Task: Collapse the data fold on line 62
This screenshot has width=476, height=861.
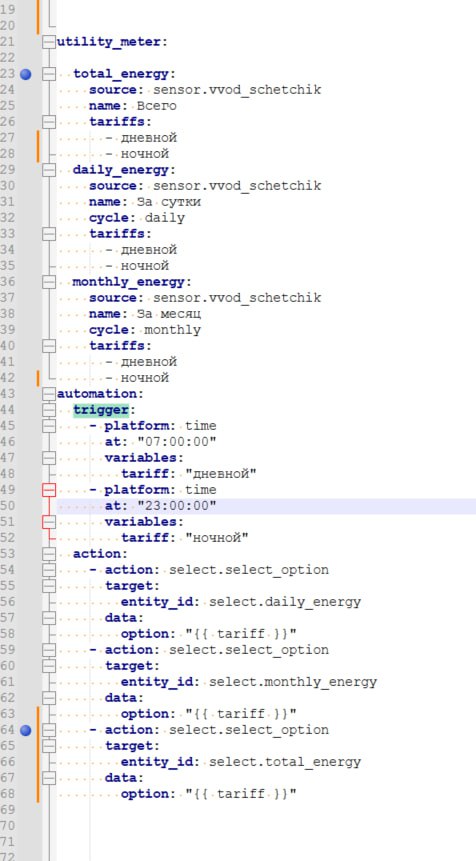Action: pyautogui.click(x=49, y=698)
